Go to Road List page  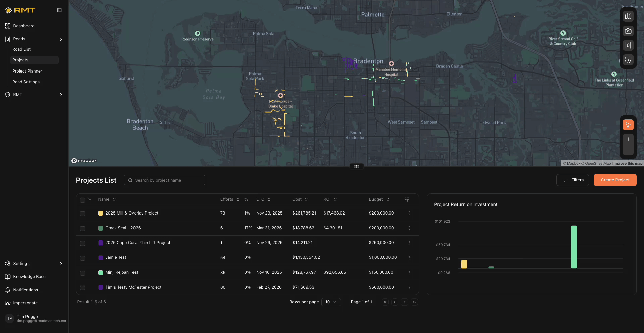point(21,49)
